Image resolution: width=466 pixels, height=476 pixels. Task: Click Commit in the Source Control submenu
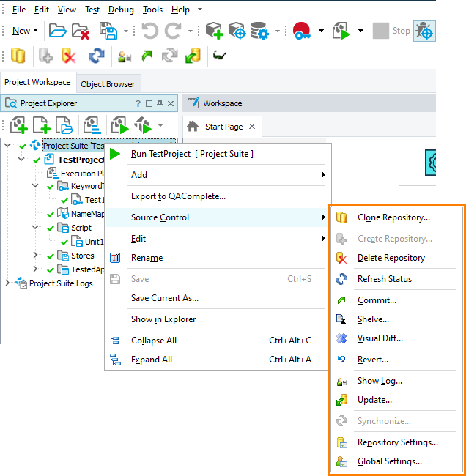click(x=377, y=300)
